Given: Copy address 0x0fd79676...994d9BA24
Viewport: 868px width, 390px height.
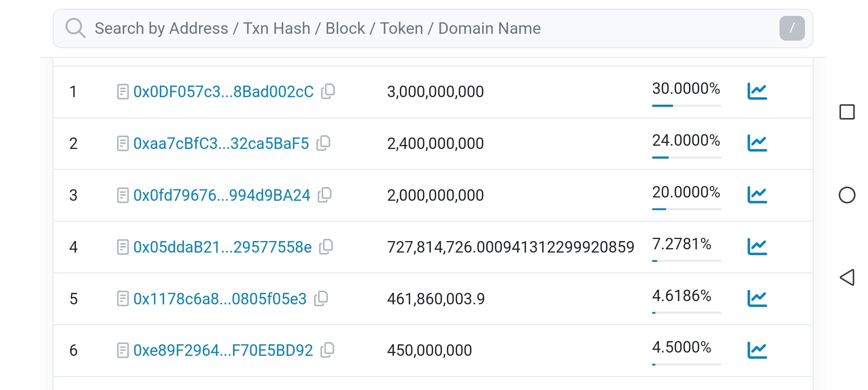Looking at the screenshot, I should click(325, 195).
